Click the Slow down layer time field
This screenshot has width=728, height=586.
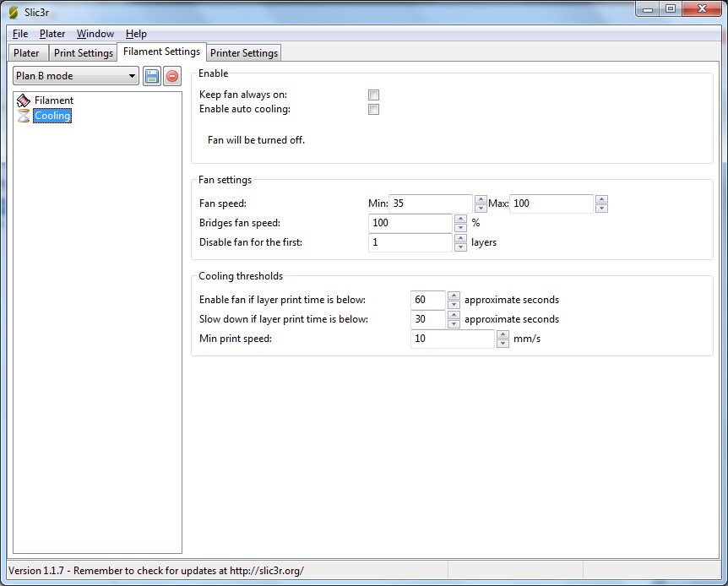pos(427,319)
